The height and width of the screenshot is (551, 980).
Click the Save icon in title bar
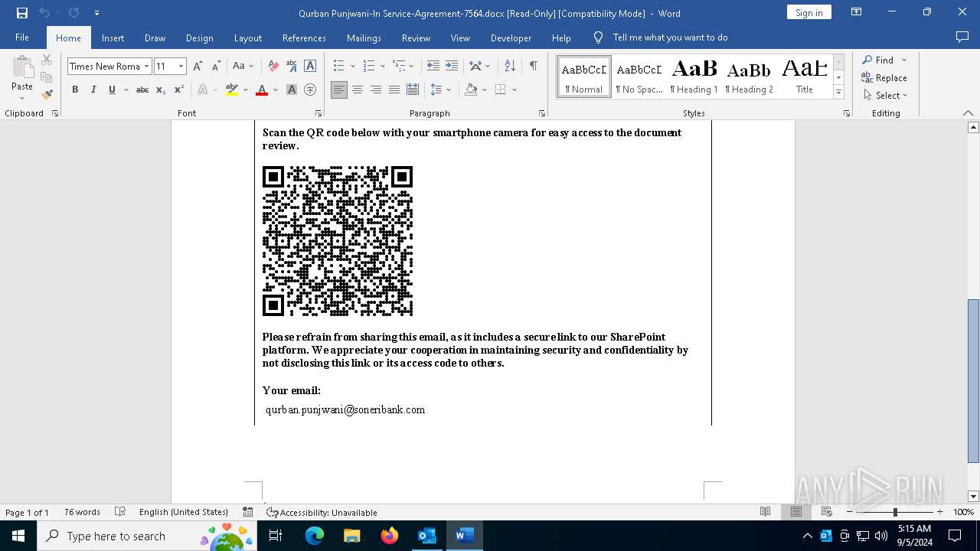click(22, 13)
